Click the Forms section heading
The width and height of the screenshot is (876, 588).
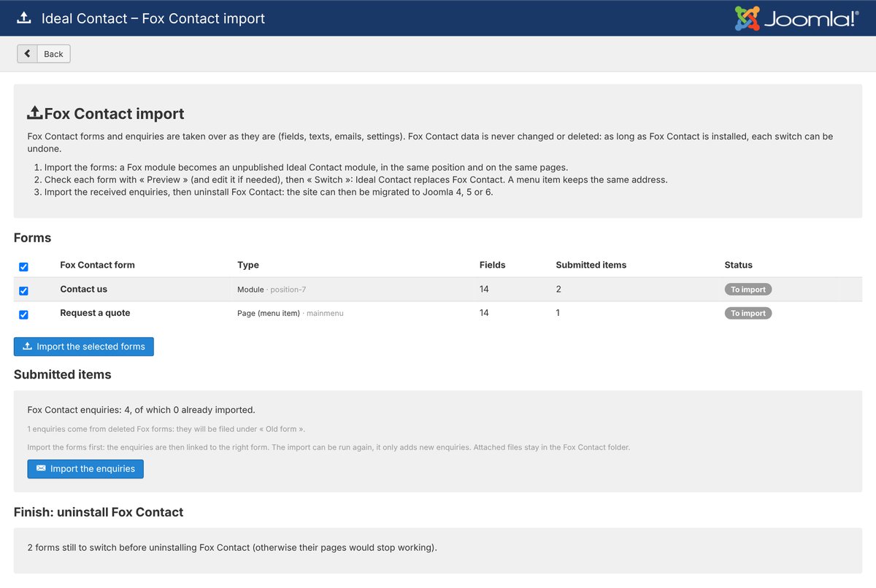pos(32,238)
